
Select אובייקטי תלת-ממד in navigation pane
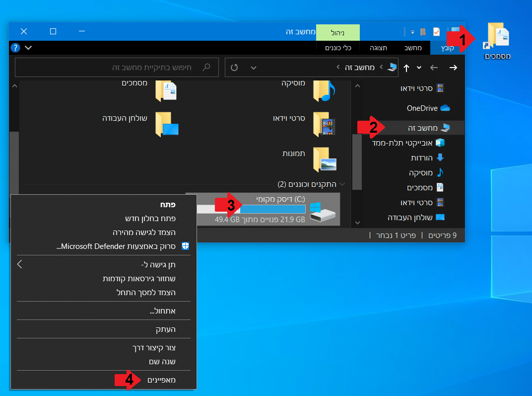[409, 143]
